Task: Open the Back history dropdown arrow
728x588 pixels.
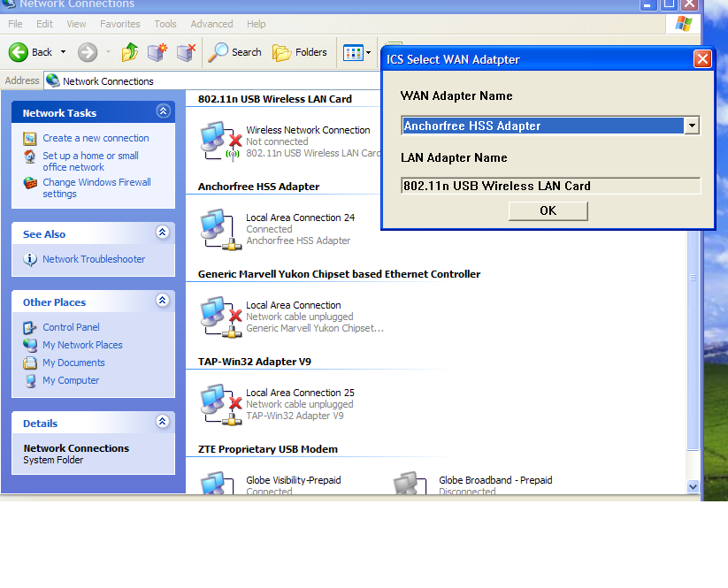Action: click(63, 52)
